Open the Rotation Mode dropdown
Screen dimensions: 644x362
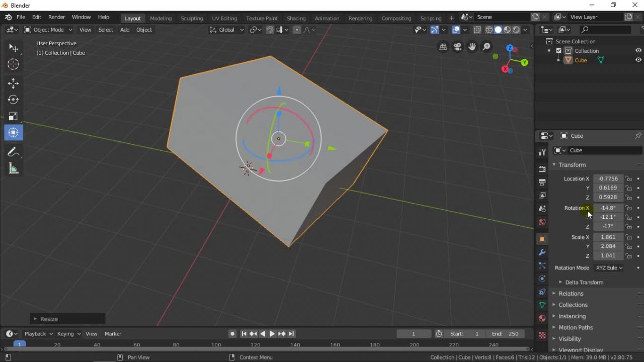(x=609, y=267)
